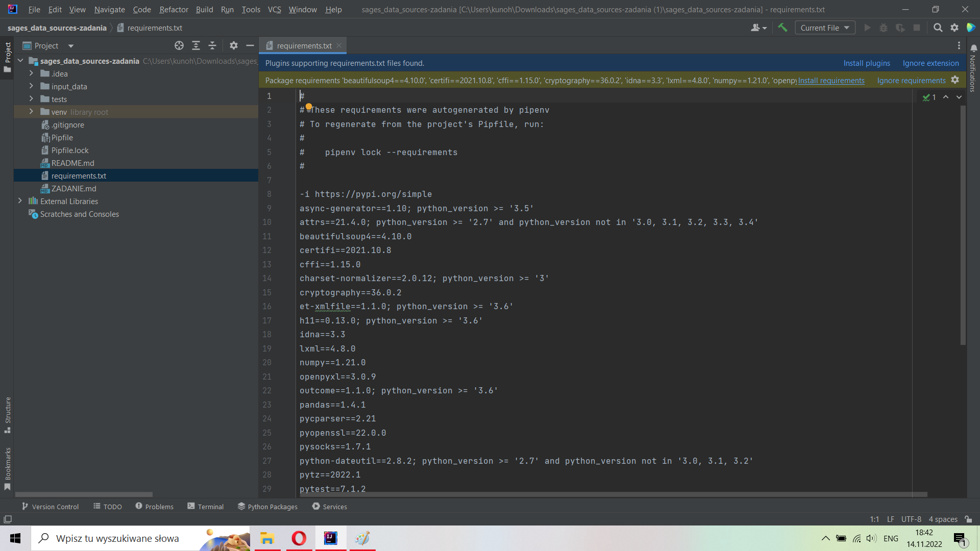Click Select Opened File target icon
The width and height of the screenshot is (980, 551).
point(179,45)
